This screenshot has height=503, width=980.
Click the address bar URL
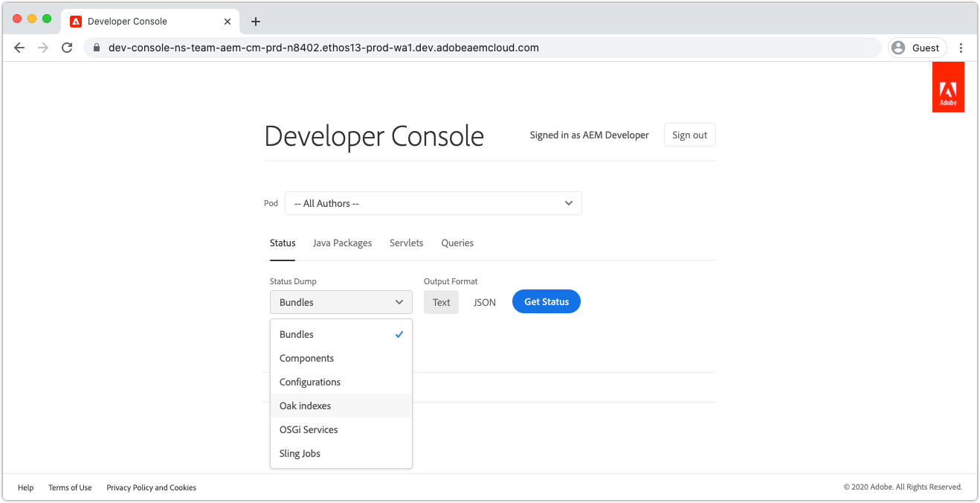[323, 48]
